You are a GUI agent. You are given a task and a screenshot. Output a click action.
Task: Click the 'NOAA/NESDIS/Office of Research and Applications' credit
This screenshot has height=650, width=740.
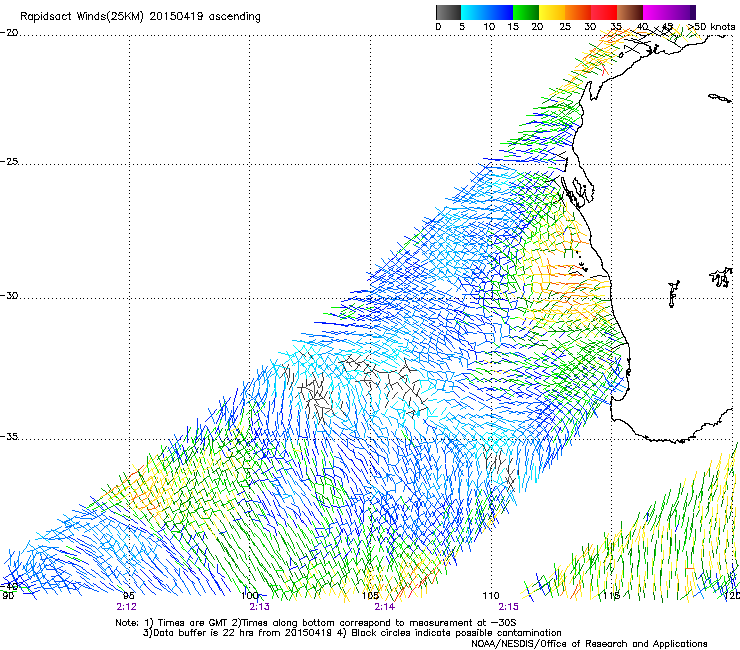[589, 644]
